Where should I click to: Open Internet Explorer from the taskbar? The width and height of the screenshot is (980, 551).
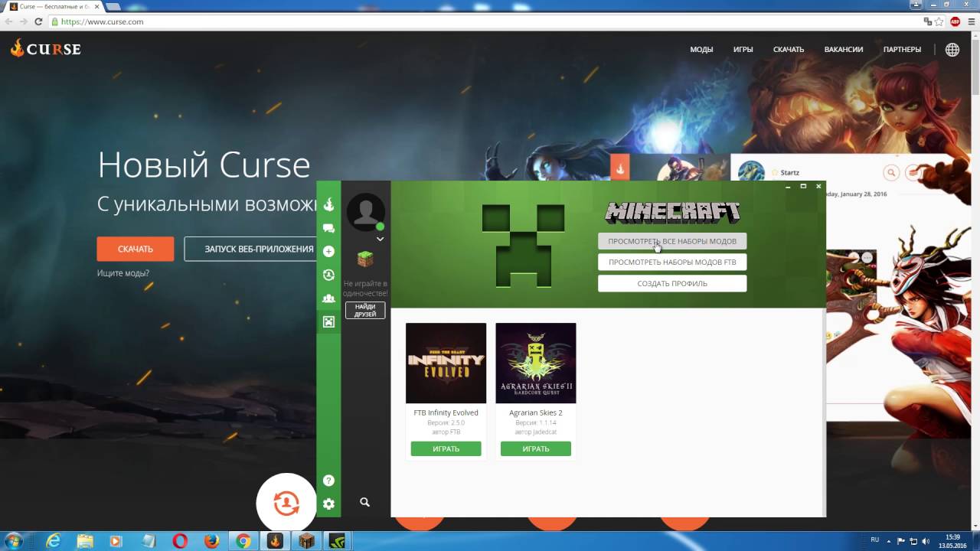point(53,541)
